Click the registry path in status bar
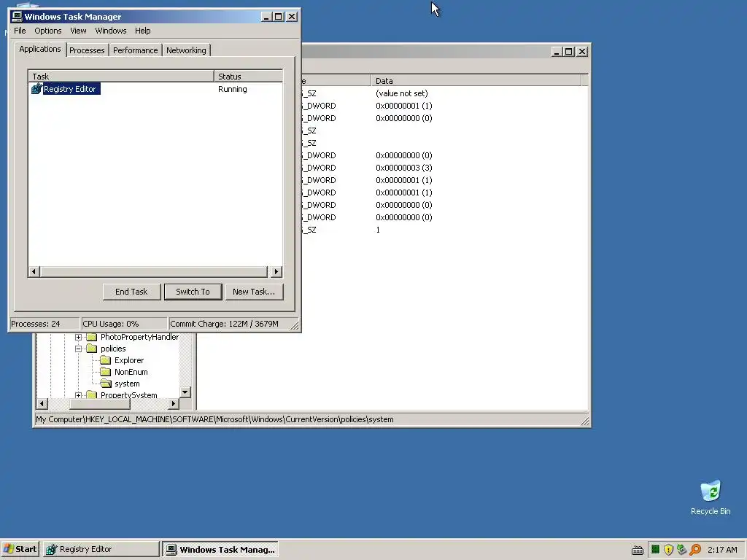This screenshot has height=560, width=747. [x=215, y=419]
